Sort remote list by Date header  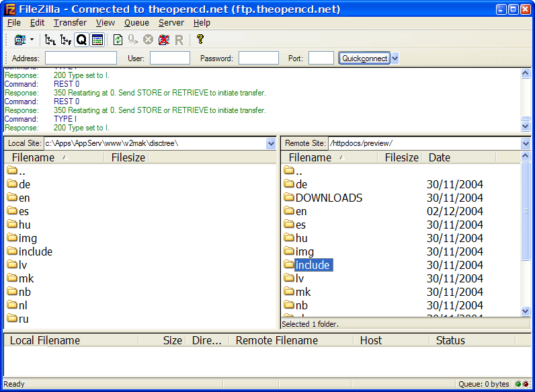click(459, 157)
